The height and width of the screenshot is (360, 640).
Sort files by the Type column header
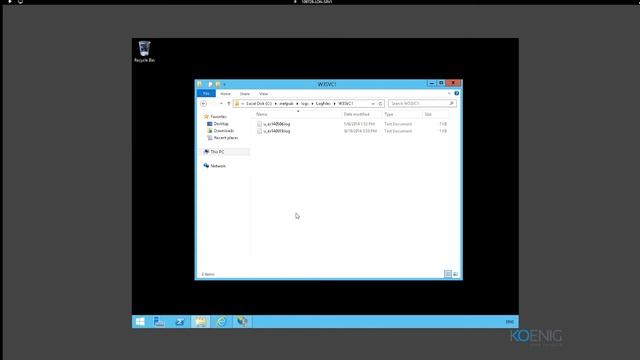pyautogui.click(x=389, y=114)
